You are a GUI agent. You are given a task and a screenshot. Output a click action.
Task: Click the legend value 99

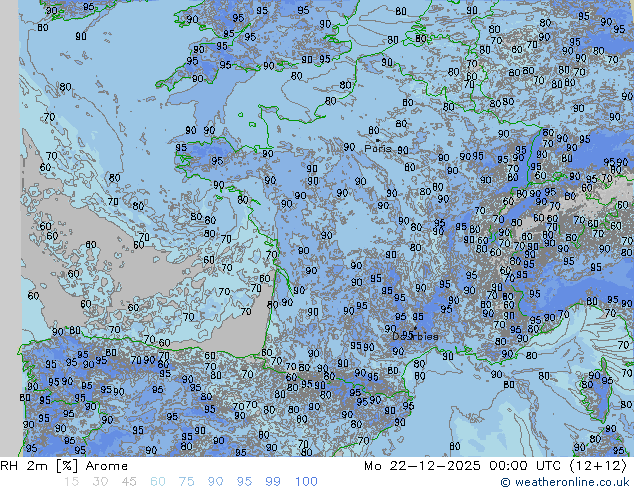tap(273, 482)
